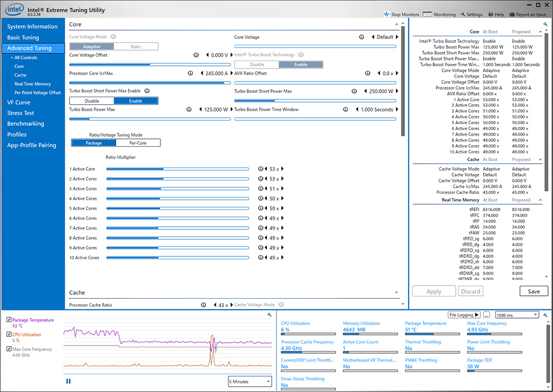553x392 pixels.
Task: Open VF Curve section
Action: tap(19, 102)
